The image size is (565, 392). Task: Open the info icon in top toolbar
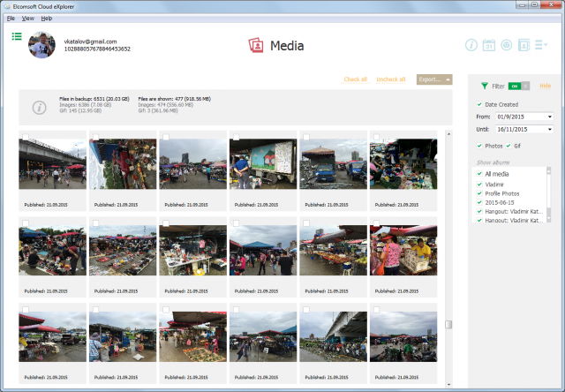point(471,45)
